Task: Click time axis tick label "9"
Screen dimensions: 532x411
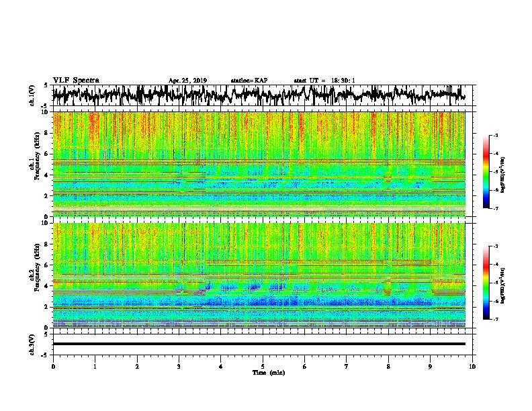Action: [430, 367]
